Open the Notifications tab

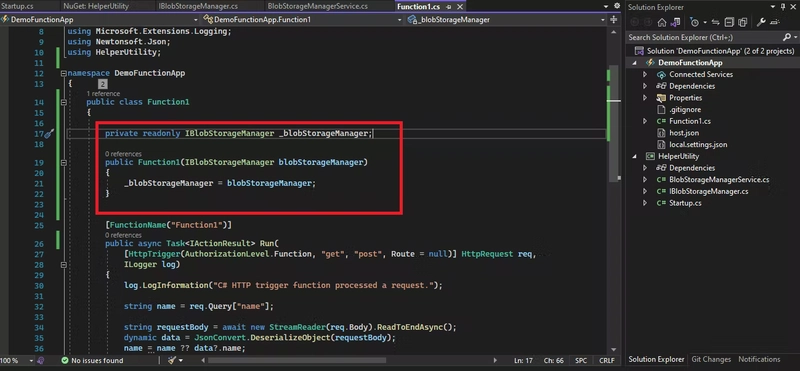[x=759, y=359]
